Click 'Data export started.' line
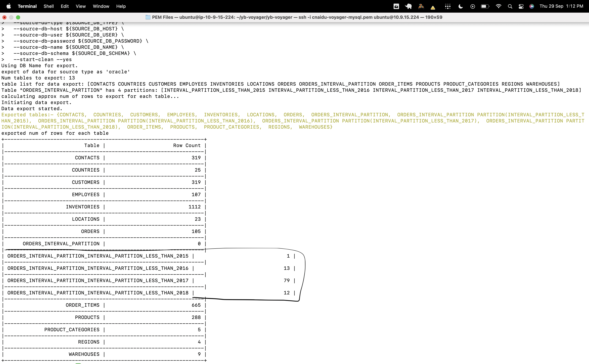This screenshot has width=589, height=364. pyautogui.click(x=32, y=109)
